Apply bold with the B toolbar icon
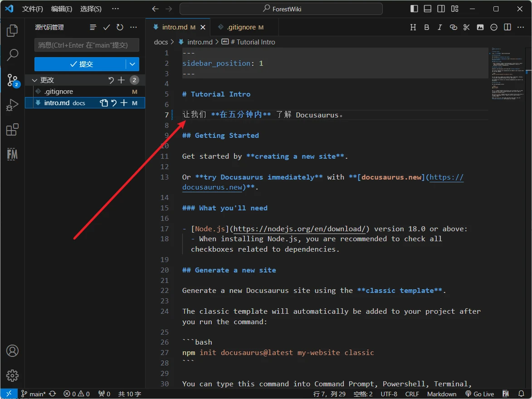Screen dimensions: 532x399 (426, 27)
